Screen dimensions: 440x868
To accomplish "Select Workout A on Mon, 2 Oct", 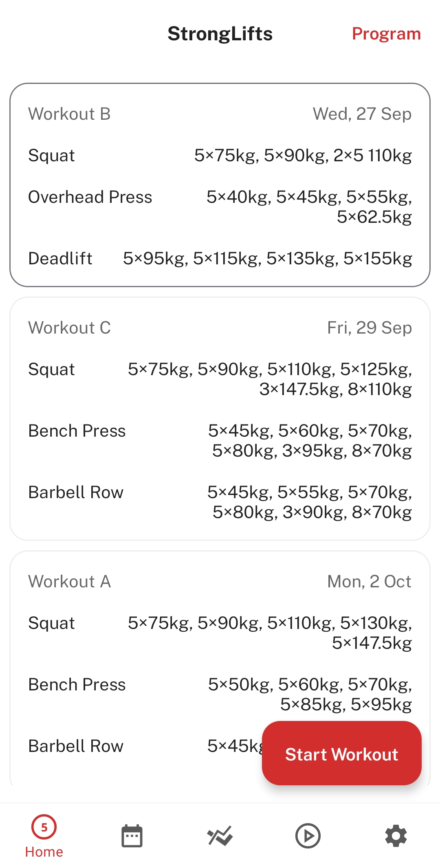I will 69,582.
